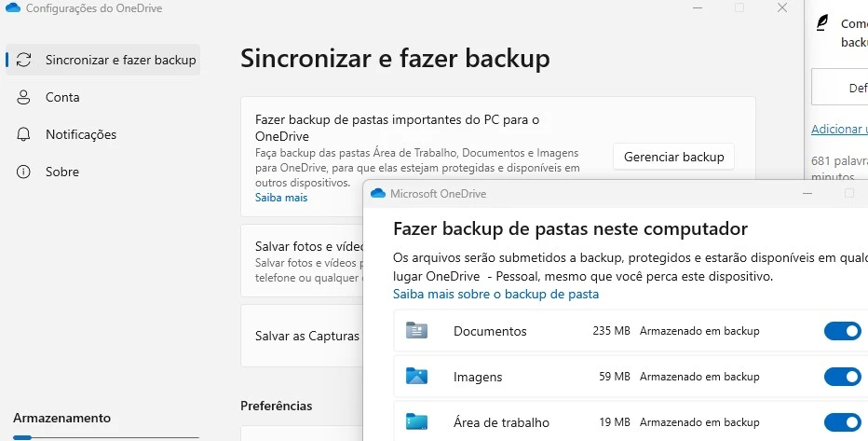868x441 pixels.
Task: Click the info icon beside Sobre
Action: click(x=23, y=172)
